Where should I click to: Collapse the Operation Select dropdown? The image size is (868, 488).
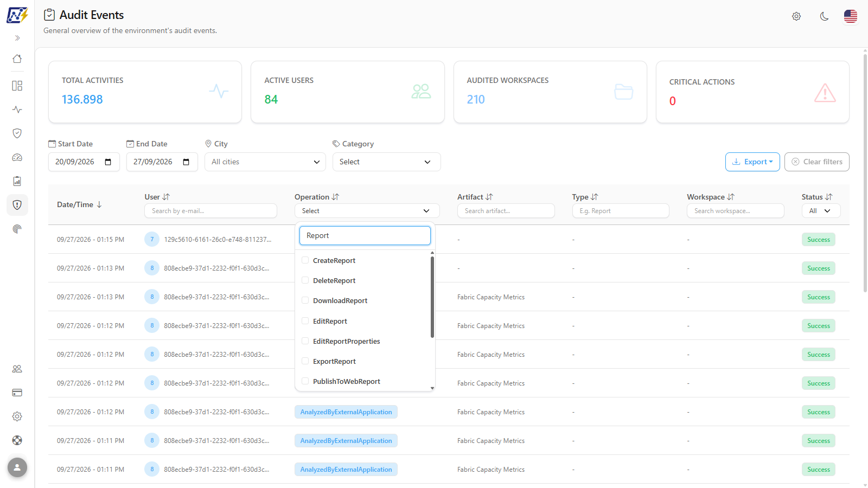point(367,211)
